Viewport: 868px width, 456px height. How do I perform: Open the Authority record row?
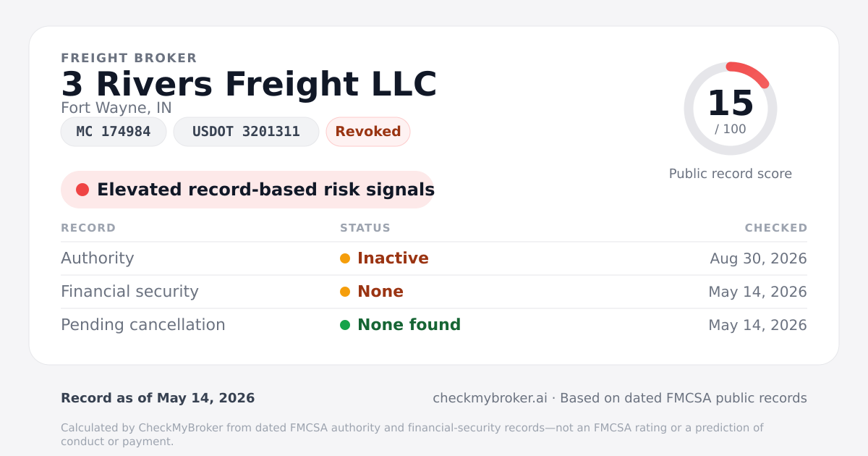434,258
